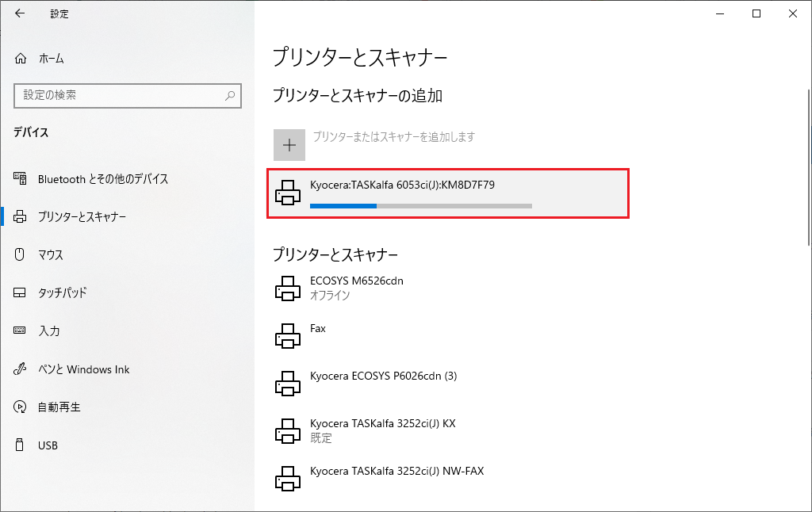Select the Fax device icon
Viewport: 812px width, 512px height.
(287, 335)
